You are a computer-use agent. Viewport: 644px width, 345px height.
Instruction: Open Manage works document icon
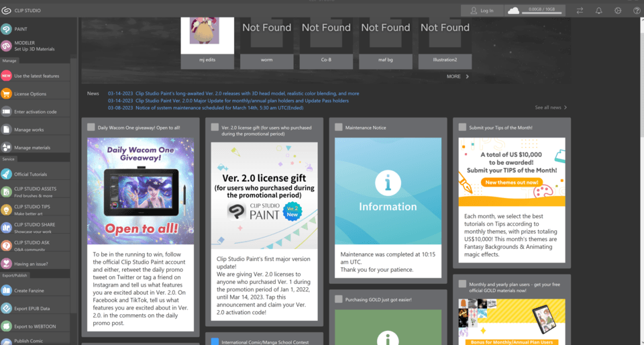point(6,130)
